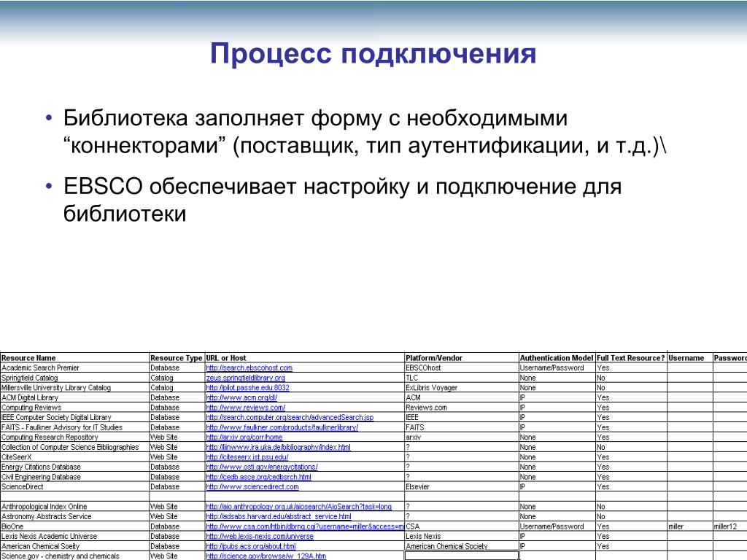Select the 'Platform/Vendor' column header
747x560 pixels.
click(x=462, y=357)
